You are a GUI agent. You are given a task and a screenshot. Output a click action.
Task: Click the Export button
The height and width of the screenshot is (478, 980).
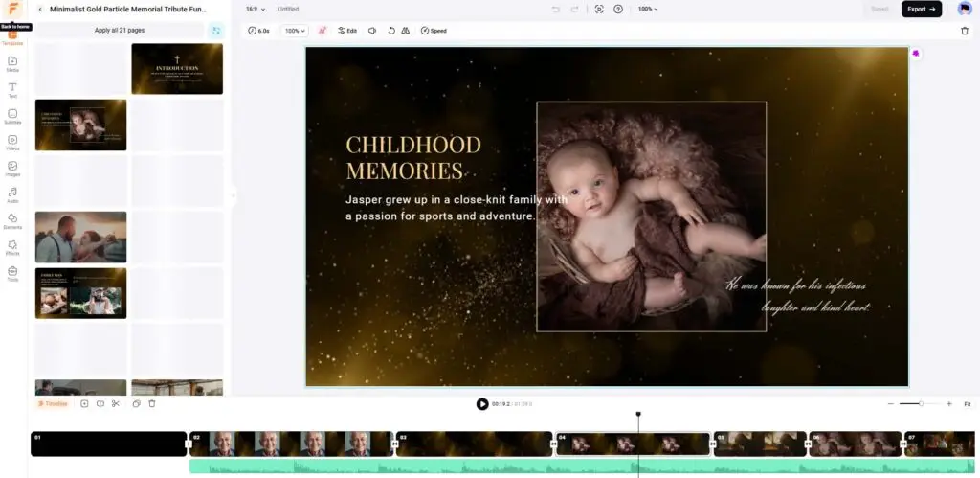click(921, 9)
